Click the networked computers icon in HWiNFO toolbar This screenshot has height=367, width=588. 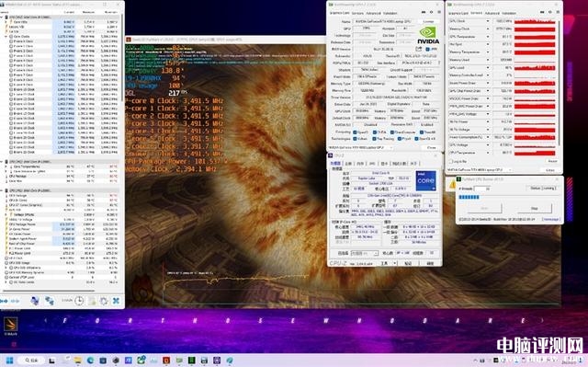(x=49, y=301)
